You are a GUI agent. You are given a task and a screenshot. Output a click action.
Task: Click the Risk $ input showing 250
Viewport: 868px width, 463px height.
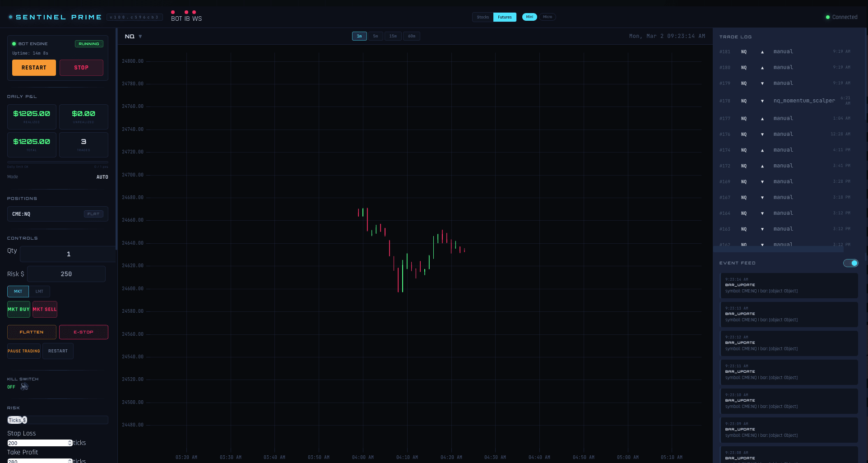pyautogui.click(x=66, y=274)
